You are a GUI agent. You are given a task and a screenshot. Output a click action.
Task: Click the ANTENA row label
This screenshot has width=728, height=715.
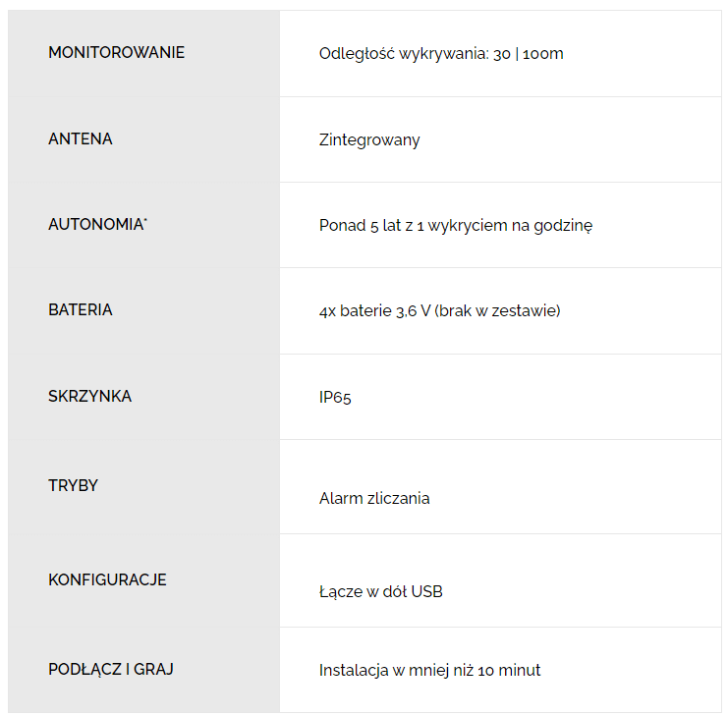pyautogui.click(x=81, y=138)
